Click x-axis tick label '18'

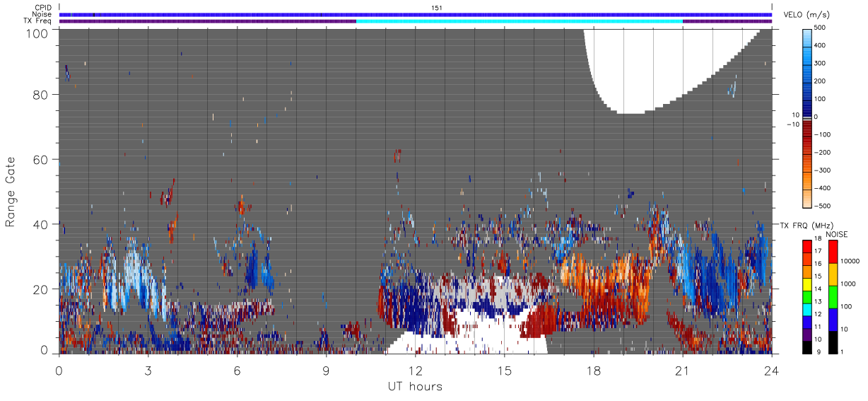(x=594, y=370)
